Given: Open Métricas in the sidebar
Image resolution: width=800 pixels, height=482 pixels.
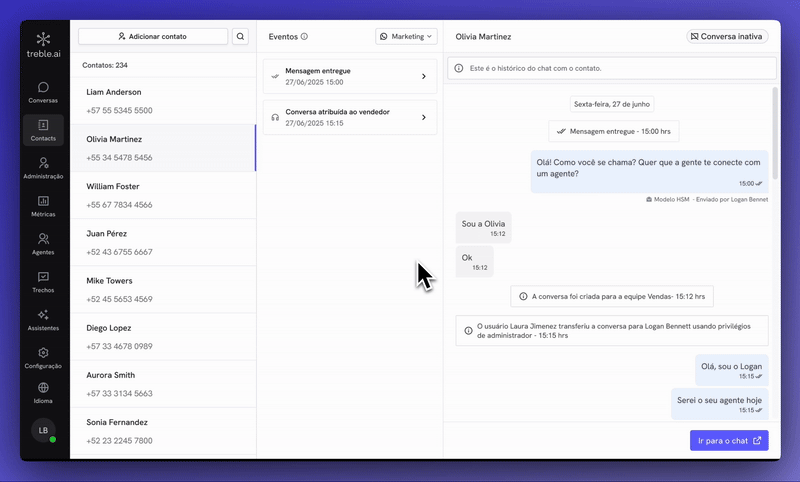Looking at the screenshot, I should pos(43,206).
